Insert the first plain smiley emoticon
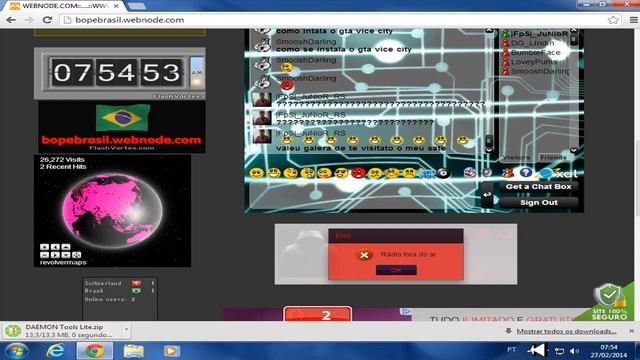Viewport: 640px width, 360px height. 256,173
